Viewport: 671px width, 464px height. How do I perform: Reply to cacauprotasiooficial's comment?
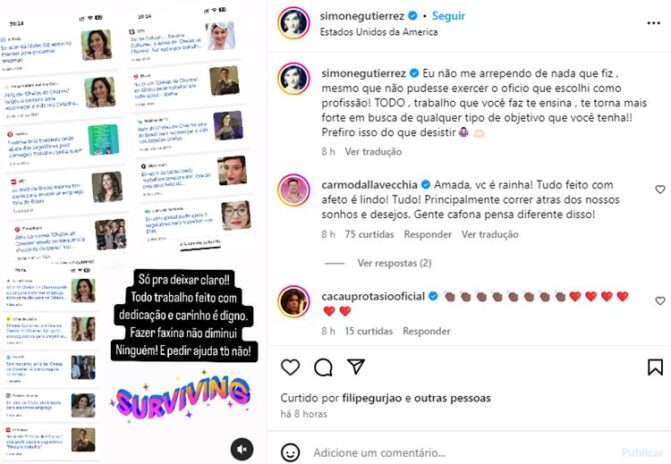tap(426, 331)
